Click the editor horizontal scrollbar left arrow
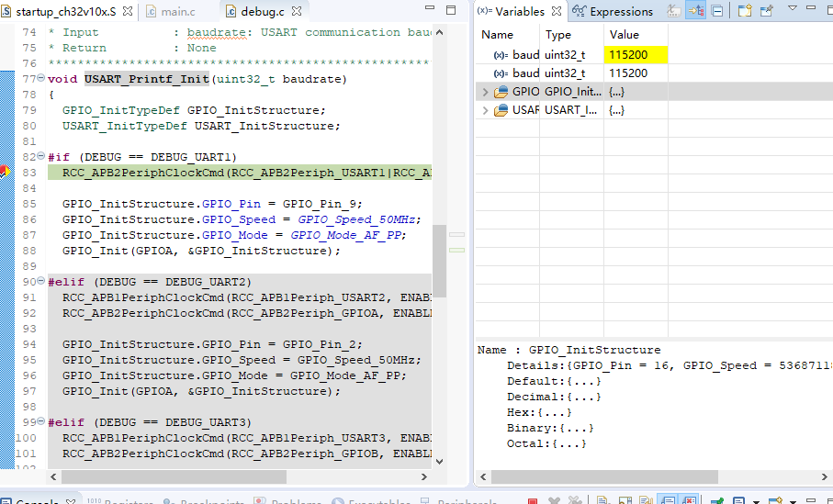Screen dimensions: 833x504 coord(53,476)
